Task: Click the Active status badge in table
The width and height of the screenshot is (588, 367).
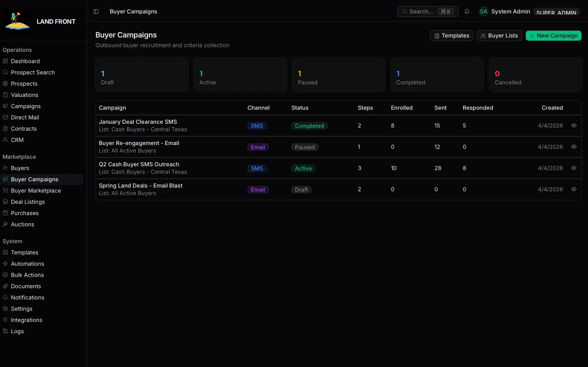Action: (x=303, y=168)
